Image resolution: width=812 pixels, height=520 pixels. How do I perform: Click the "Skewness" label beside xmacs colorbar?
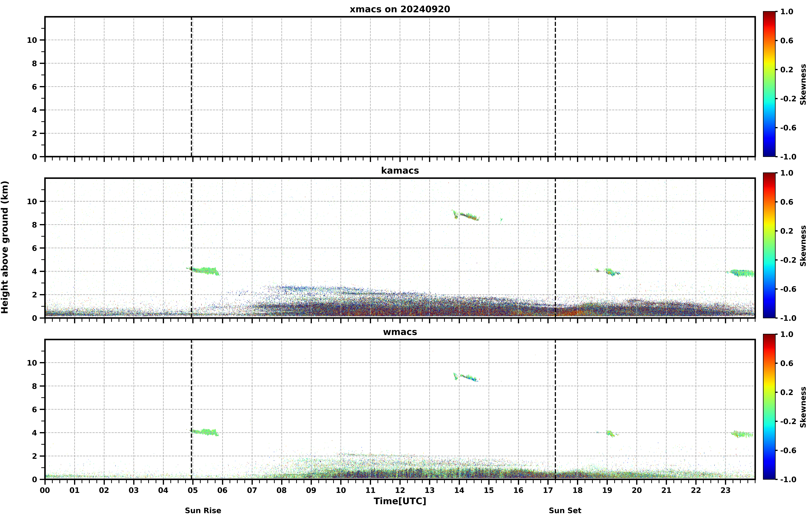click(x=803, y=84)
